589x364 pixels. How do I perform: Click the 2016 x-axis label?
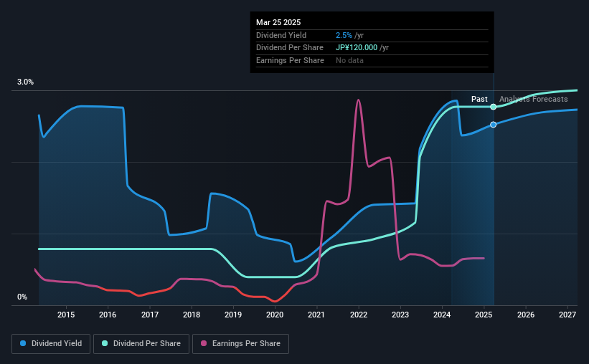[108, 315]
